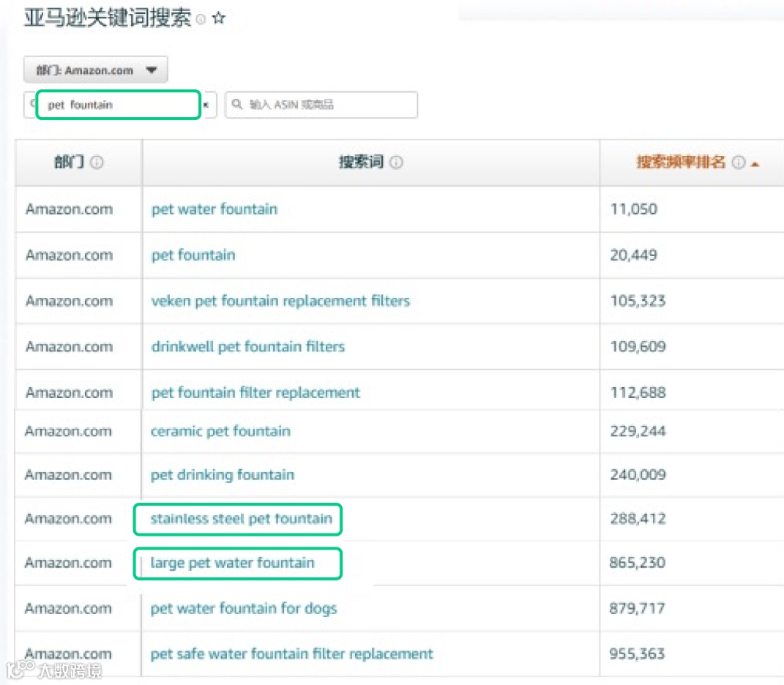
Task: Open the large pet water fountain link
Action: [233, 563]
